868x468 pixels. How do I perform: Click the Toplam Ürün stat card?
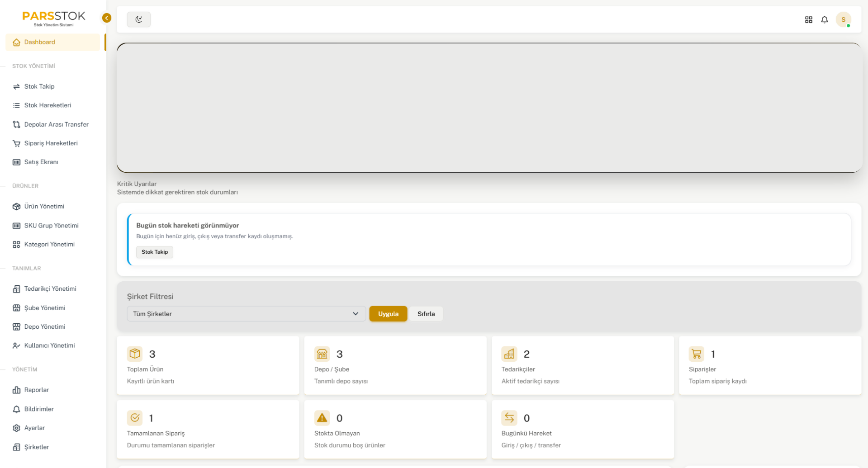(208, 365)
